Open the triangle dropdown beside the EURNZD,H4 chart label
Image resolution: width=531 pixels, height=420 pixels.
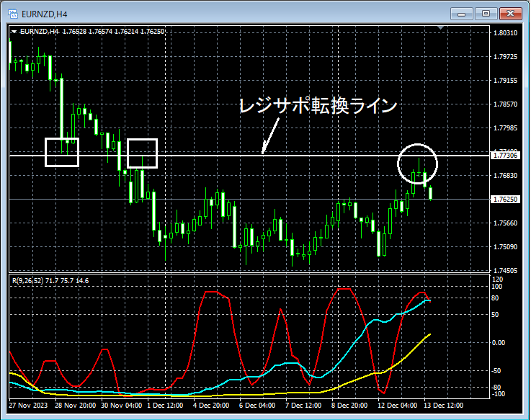point(14,32)
